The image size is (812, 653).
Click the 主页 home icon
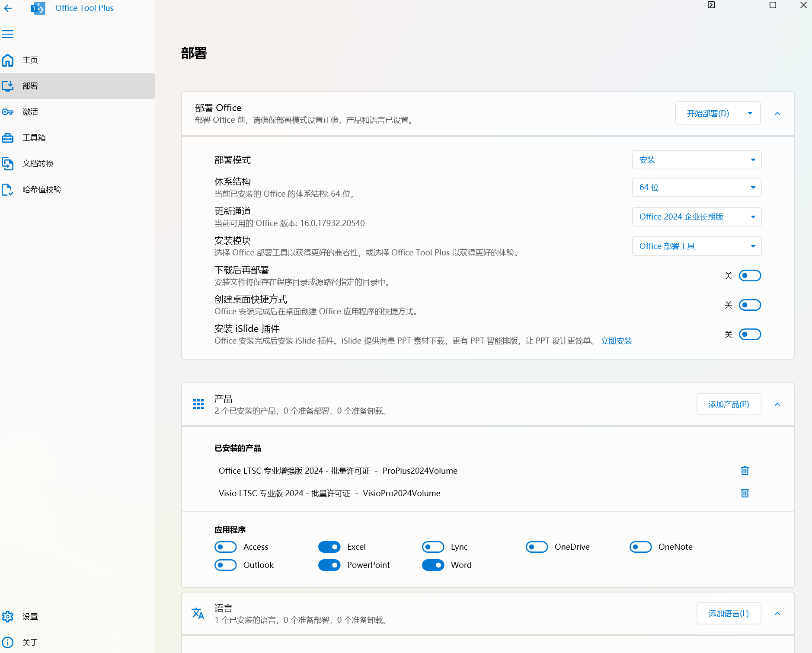(8, 60)
